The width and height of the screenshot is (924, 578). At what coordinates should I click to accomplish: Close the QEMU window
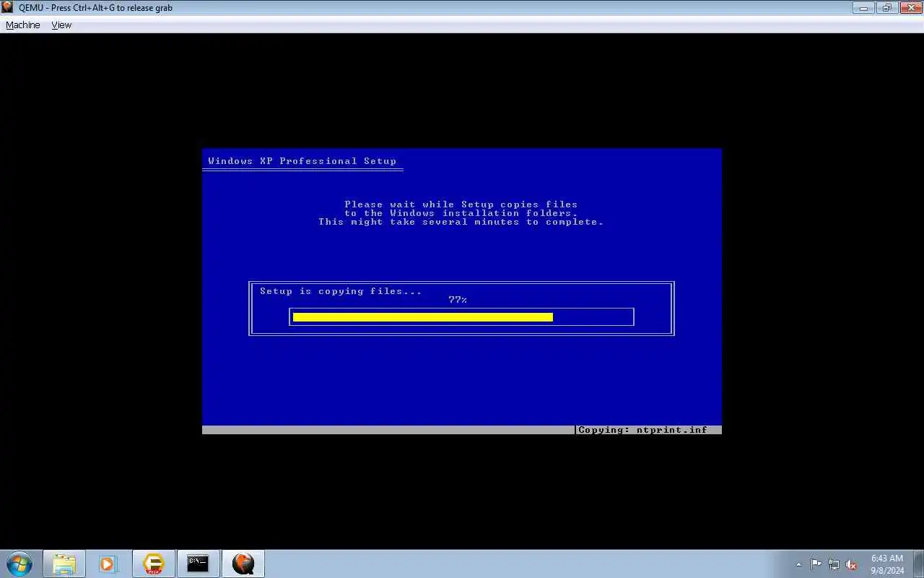910,8
